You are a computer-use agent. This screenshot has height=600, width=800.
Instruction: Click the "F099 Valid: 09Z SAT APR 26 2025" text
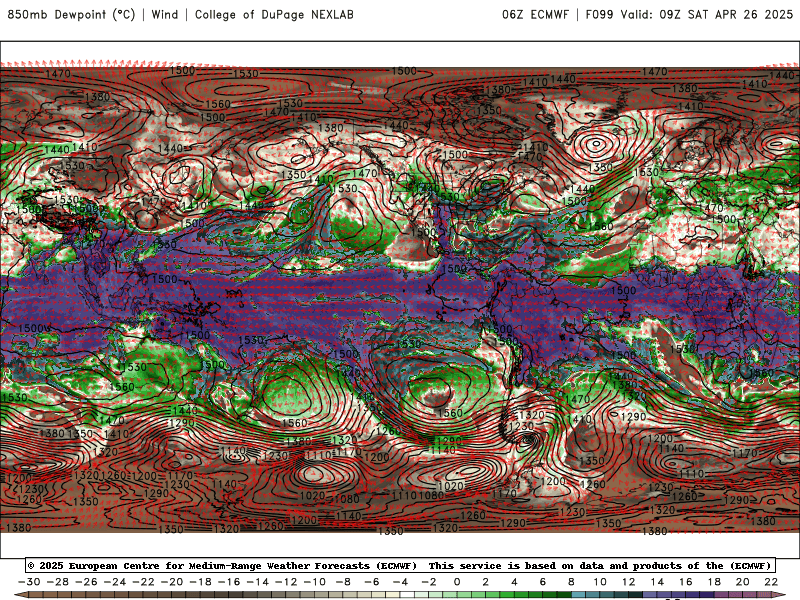tap(689, 15)
